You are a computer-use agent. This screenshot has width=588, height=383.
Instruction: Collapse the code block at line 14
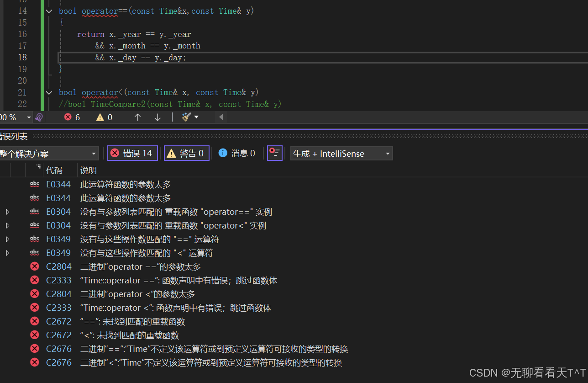tap(49, 11)
